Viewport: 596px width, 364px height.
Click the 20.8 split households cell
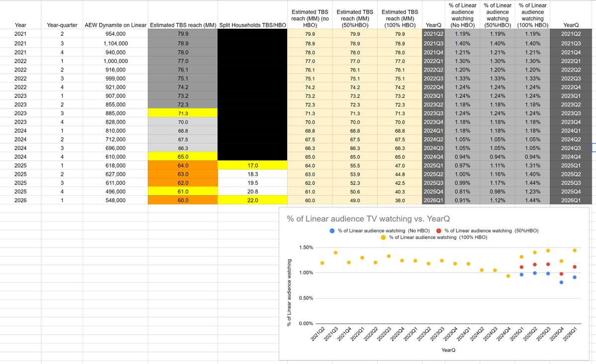pos(253,191)
